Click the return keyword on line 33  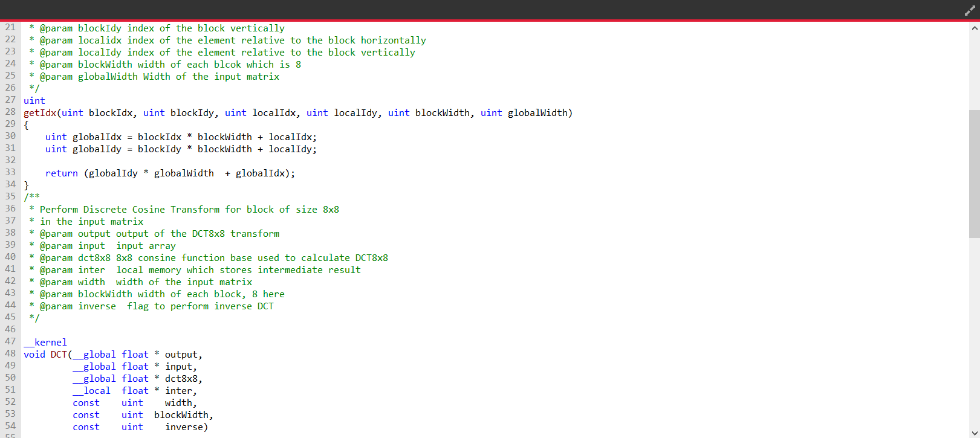tap(61, 173)
